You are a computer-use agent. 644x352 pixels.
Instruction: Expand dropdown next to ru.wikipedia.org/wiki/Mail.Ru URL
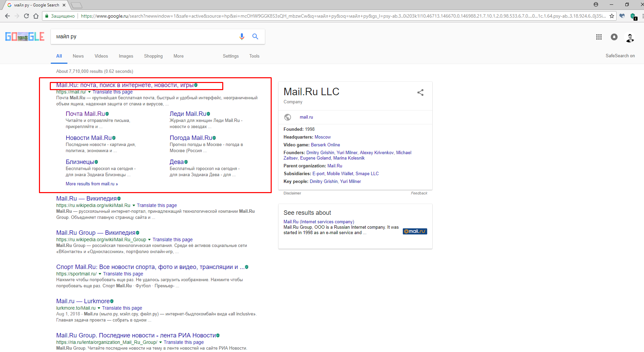coord(134,206)
